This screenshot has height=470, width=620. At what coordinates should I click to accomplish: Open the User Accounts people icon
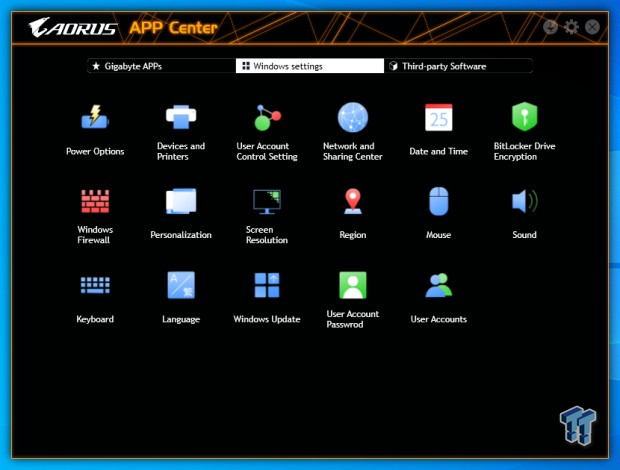click(x=439, y=285)
